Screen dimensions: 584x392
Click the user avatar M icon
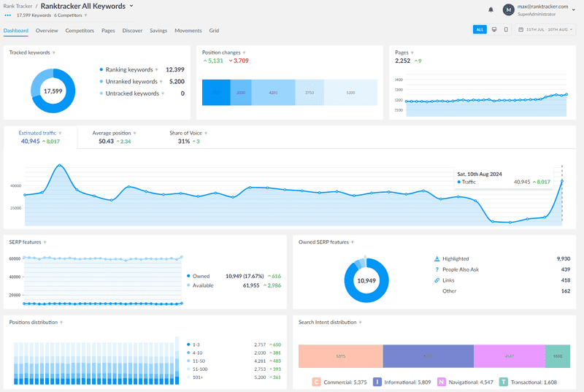click(x=508, y=9)
